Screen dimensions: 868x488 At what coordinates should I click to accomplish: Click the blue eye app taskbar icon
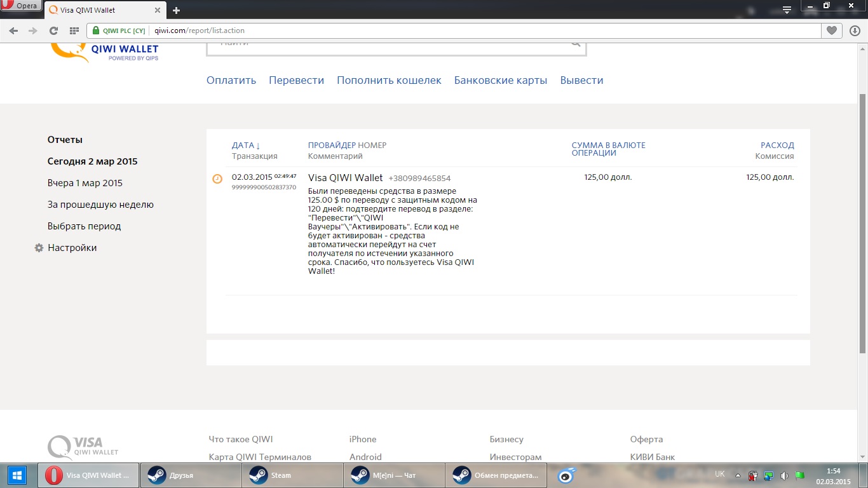pyautogui.click(x=566, y=475)
